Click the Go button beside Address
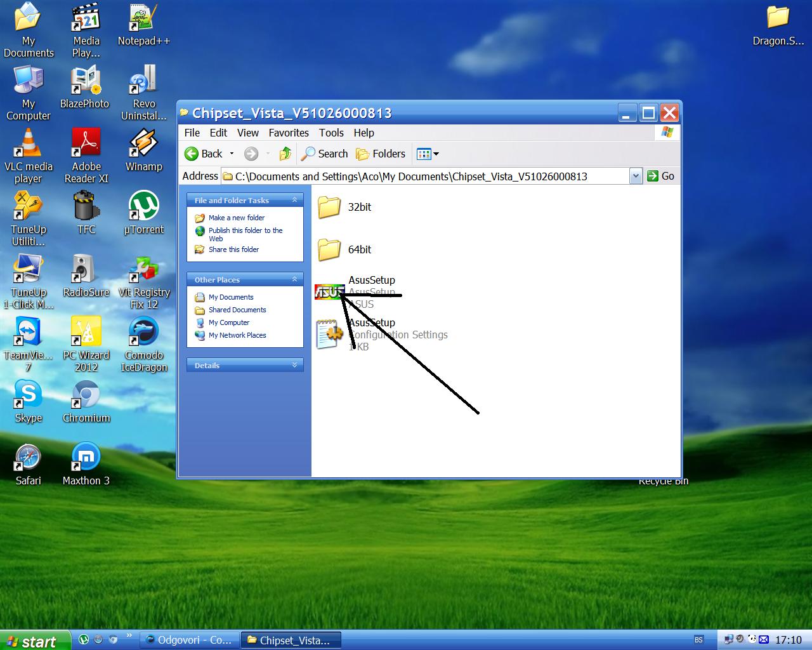Viewport: 812px width, 650px height. click(660, 176)
